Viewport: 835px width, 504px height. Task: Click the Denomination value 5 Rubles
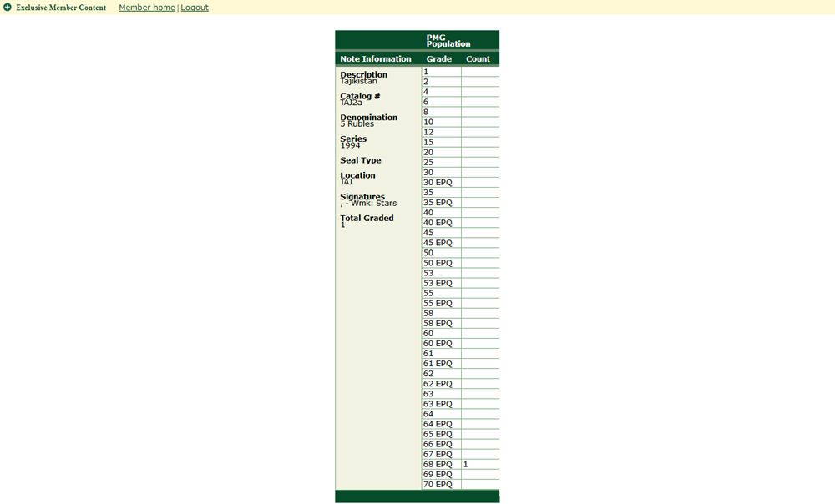[357, 124]
